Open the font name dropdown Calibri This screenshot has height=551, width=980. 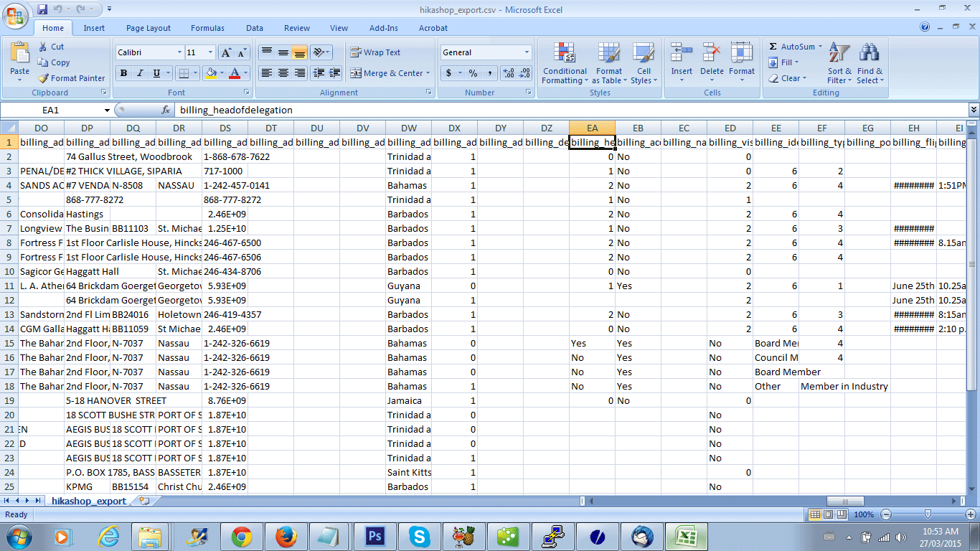click(x=179, y=52)
